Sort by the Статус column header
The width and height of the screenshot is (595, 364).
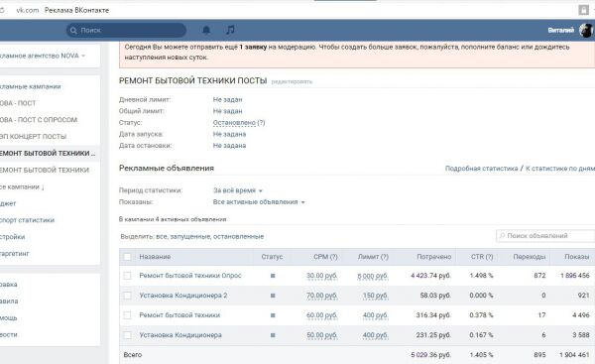coord(272,257)
